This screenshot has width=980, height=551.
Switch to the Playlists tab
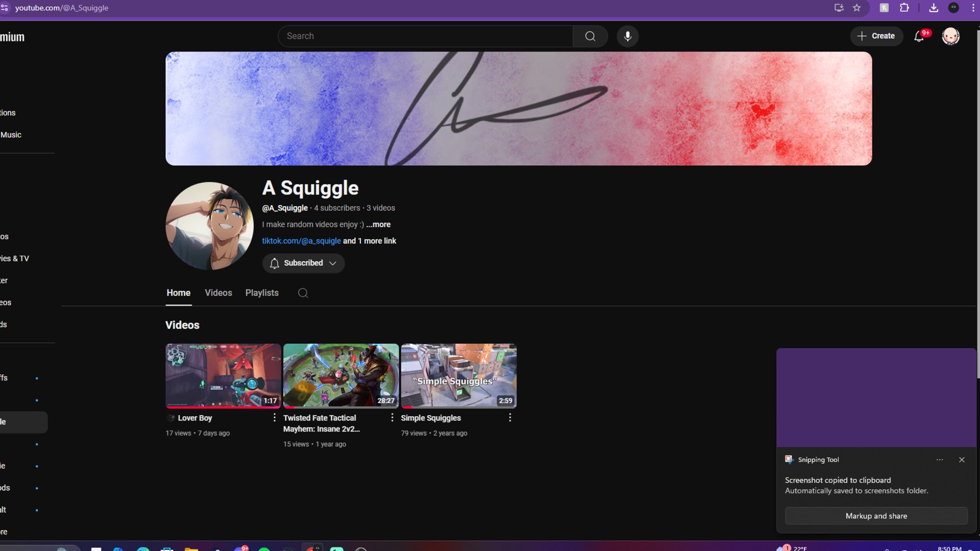(x=262, y=293)
